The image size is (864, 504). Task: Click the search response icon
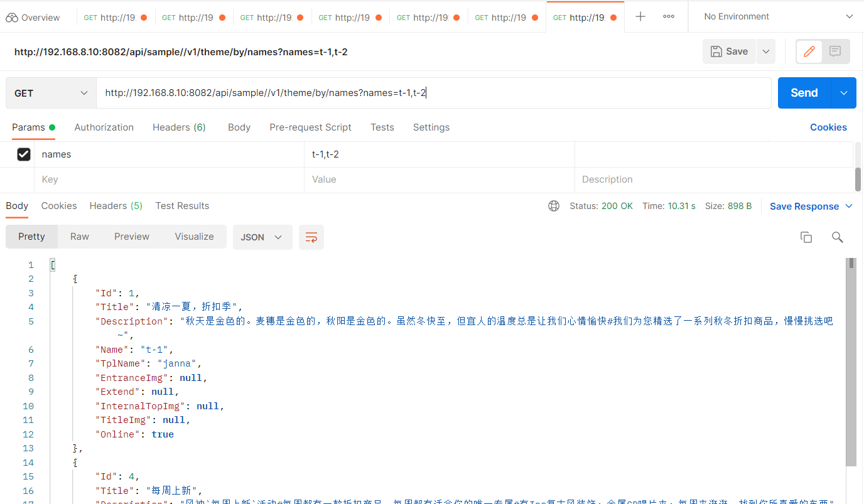(x=837, y=237)
